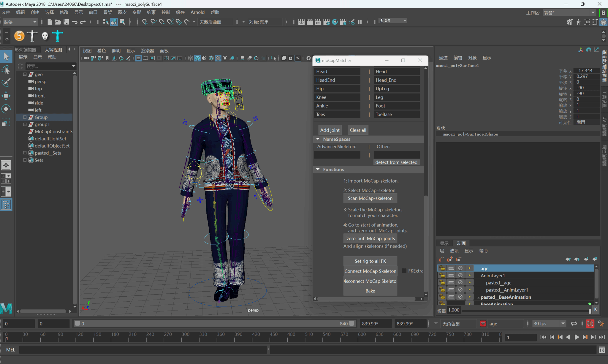This screenshot has width=608, height=364.
Task: Toggle lock on the age animation layer
Action: coord(442,268)
